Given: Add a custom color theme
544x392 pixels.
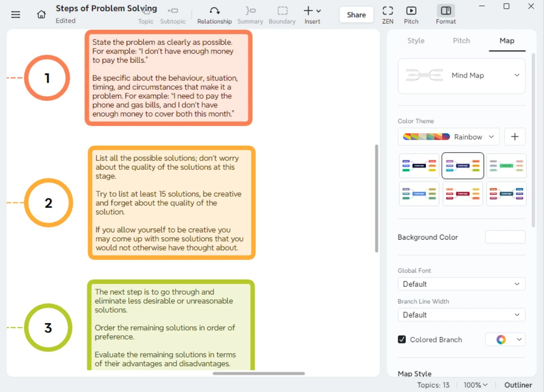Looking at the screenshot, I should point(515,137).
